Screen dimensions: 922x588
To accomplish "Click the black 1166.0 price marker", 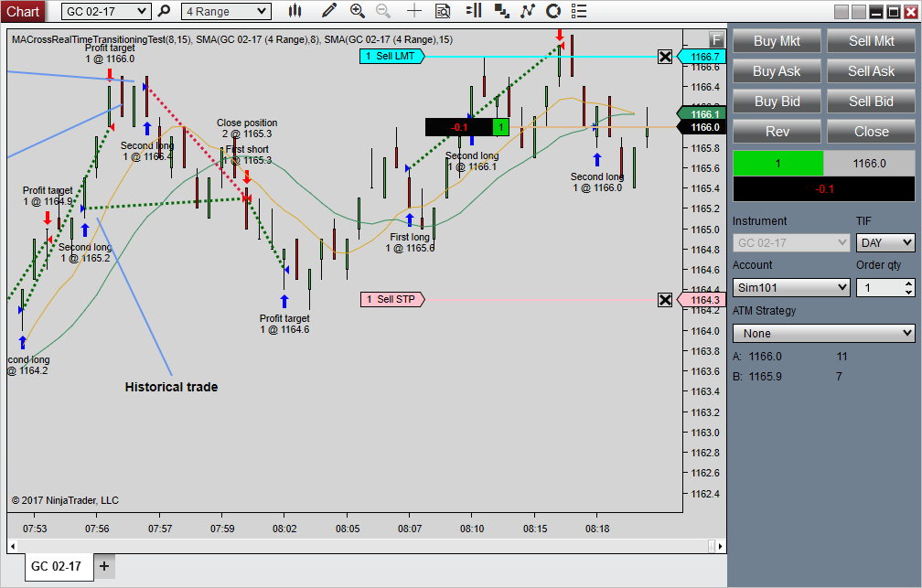I will point(702,127).
